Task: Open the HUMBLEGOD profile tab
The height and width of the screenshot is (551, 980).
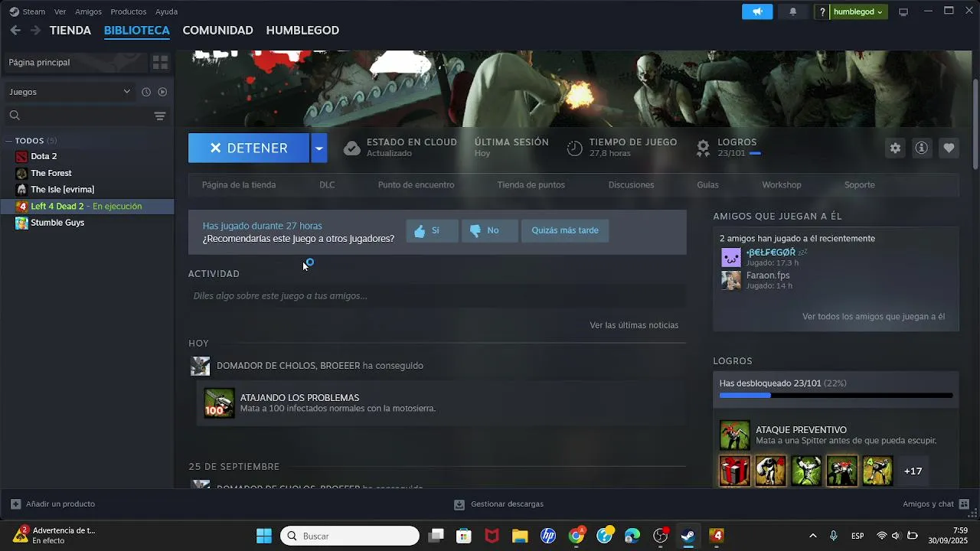Action: pyautogui.click(x=302, y=31)
